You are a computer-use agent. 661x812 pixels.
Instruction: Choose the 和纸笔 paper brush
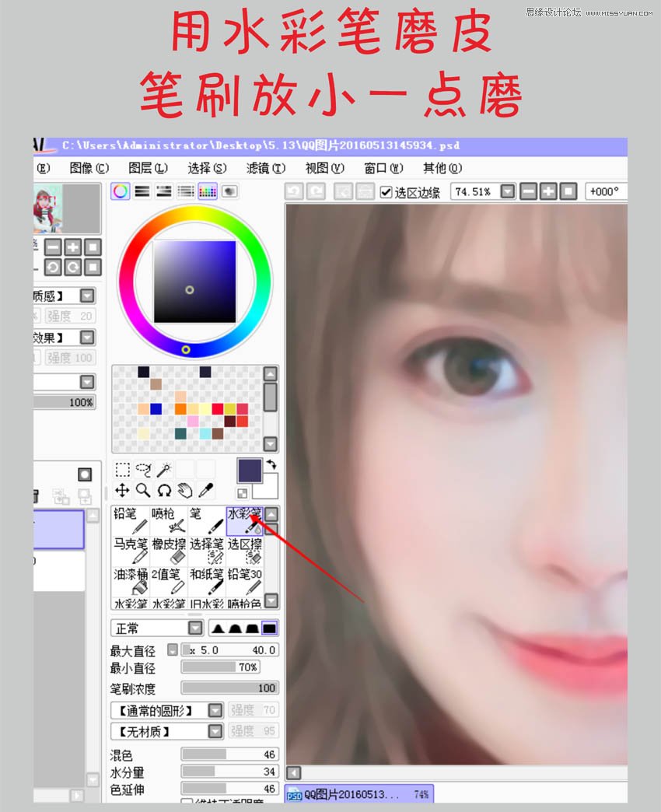207,581
